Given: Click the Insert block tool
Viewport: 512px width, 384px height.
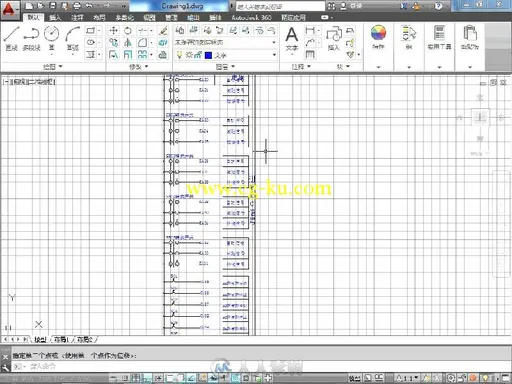Looking at the screenshot, I should (x=334, y=39).
